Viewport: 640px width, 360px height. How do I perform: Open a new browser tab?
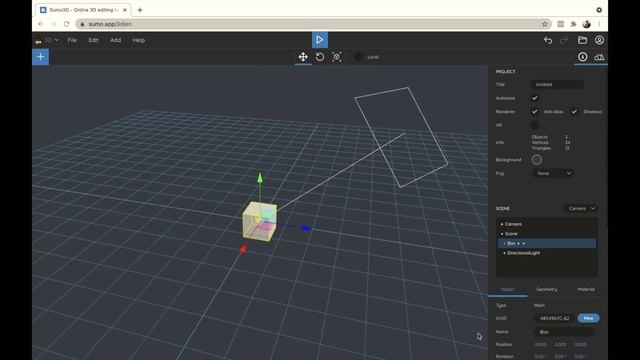click(x=140, y=10)
